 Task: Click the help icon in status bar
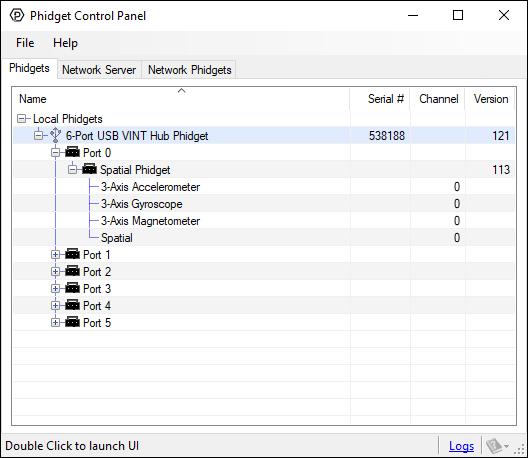[x=494, y=446]
